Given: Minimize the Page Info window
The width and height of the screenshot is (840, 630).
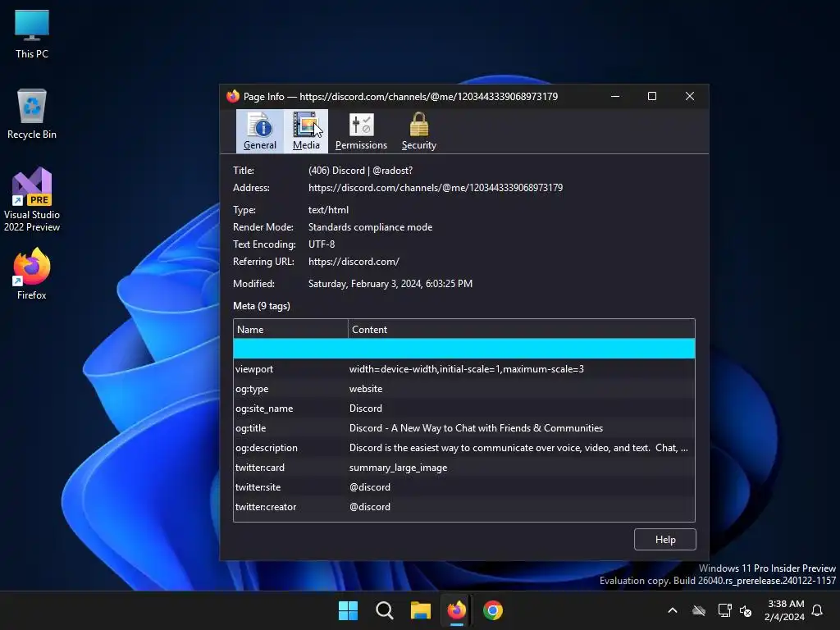Looking at the screenshot, I should pos(615,97).
